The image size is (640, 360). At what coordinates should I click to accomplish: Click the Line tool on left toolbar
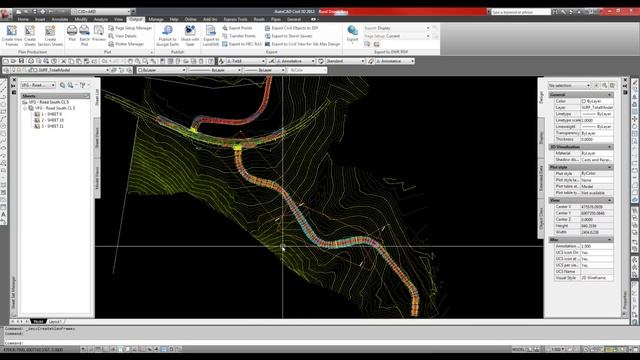tap(3, 83)
